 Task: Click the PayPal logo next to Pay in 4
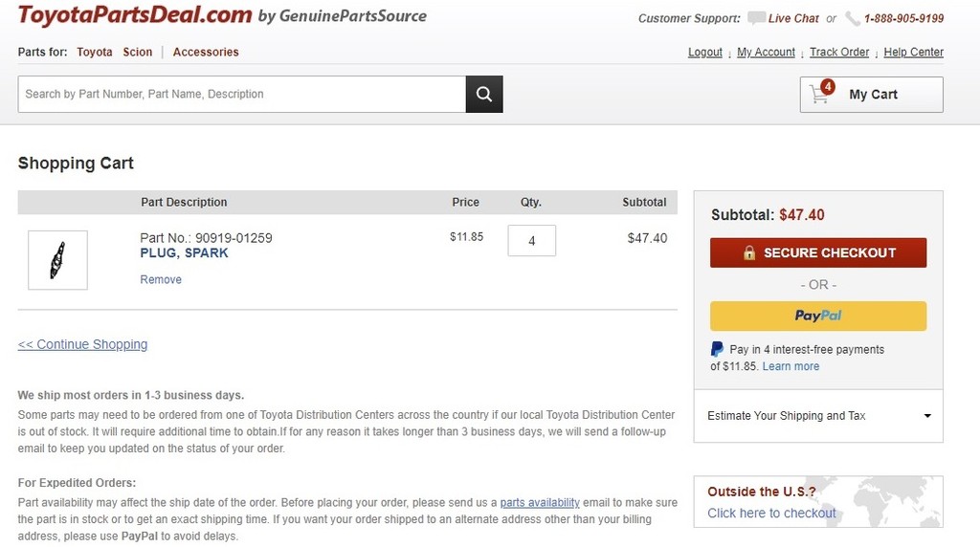717,349
